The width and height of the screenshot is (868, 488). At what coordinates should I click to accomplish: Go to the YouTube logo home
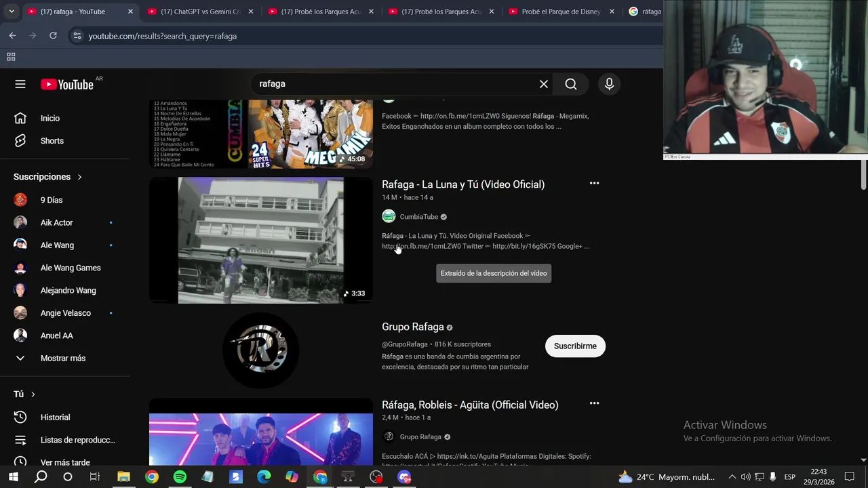coord(66,84)
